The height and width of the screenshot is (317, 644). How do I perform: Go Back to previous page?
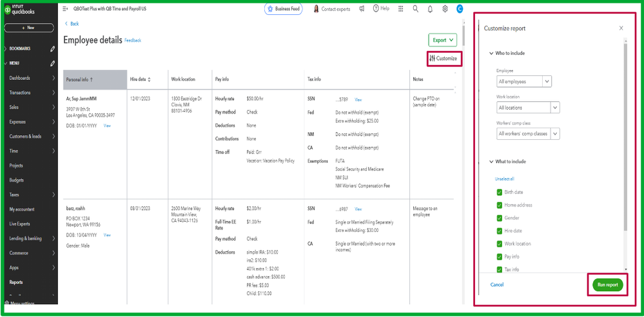pos(72,24)
